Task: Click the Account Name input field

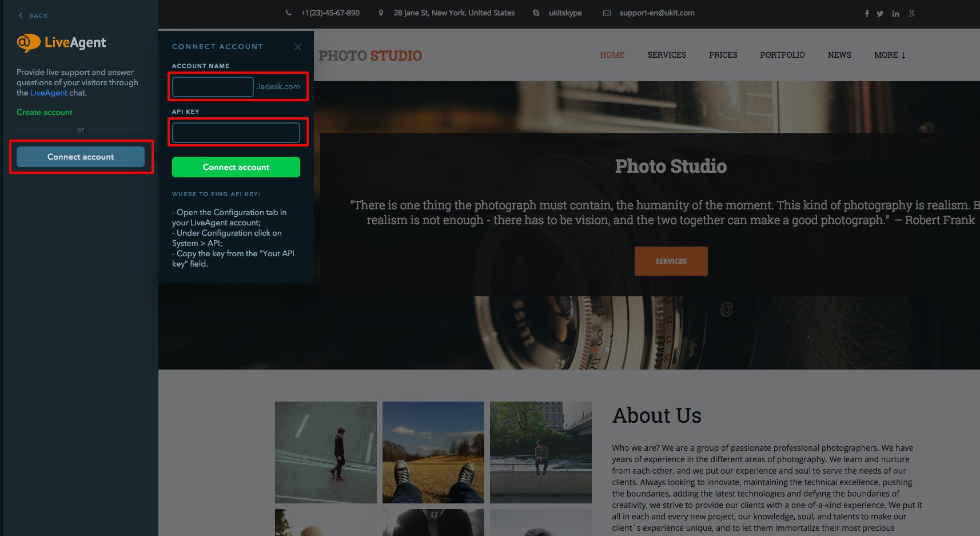Action: 212,86
